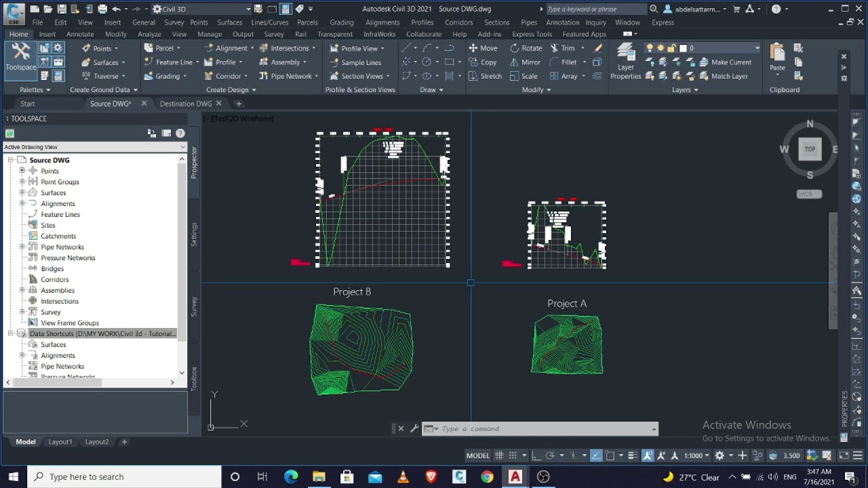Click the TOP face of ViewCube
Screen dimensions: 868x488
810,149
